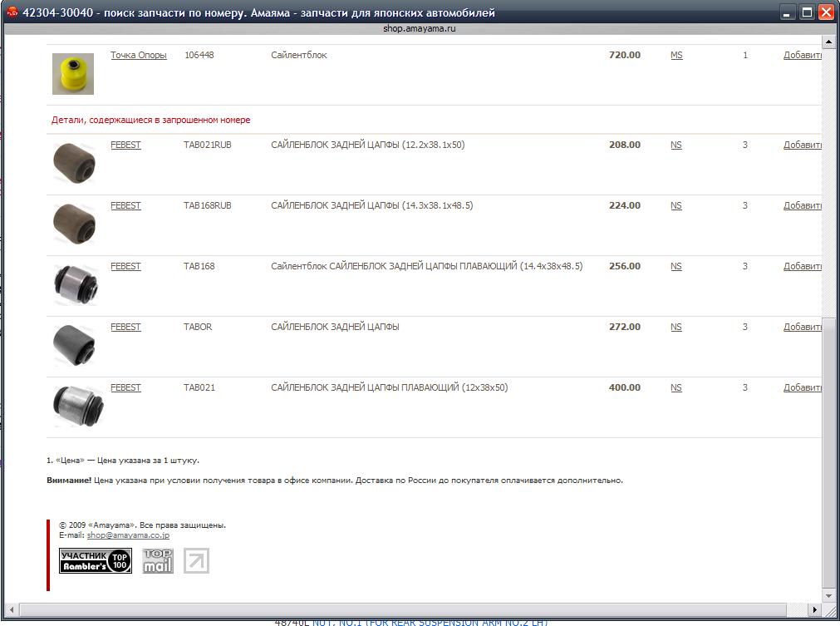Click the horizontal scrollbar right arrow
840x626 pixels.
coord(814,610)
